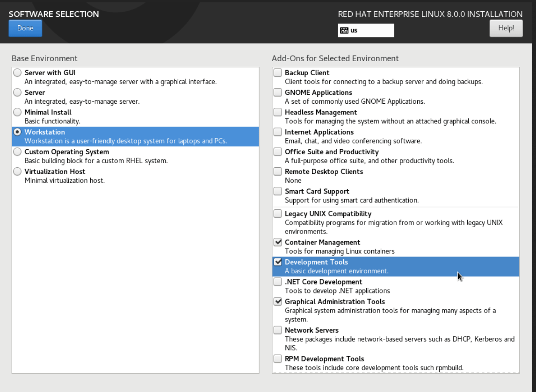Select the Server base environment

click(17, 92)
